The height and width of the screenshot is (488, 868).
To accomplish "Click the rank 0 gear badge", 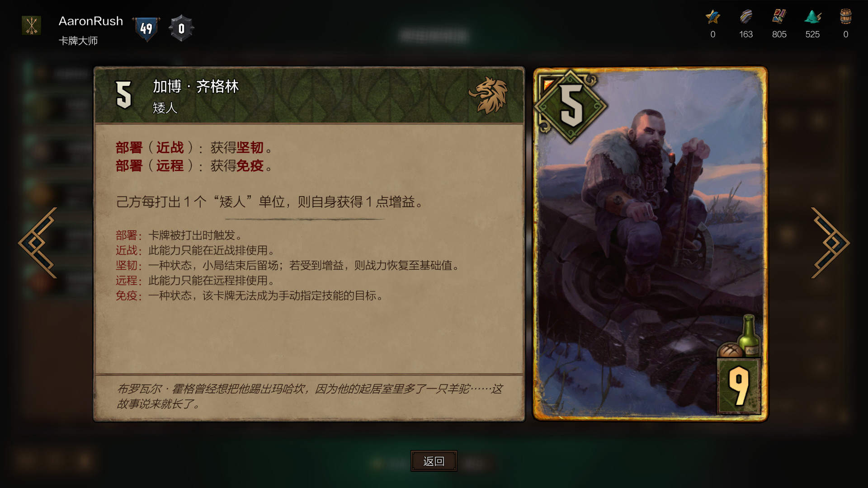I will [x=181, y=28].
